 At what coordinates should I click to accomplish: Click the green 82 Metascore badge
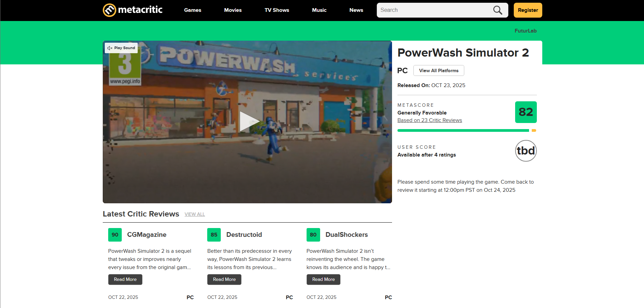525,112
